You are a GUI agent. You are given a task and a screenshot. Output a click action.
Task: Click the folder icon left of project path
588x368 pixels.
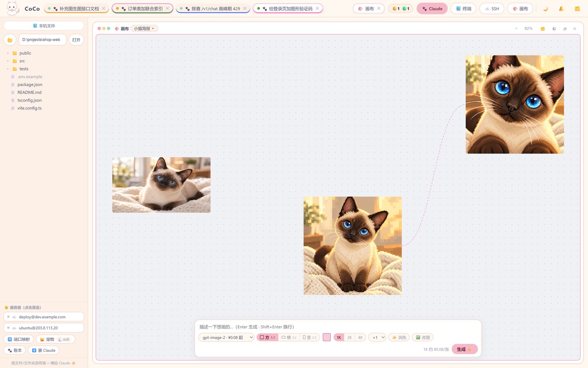(x=10, y=40)
